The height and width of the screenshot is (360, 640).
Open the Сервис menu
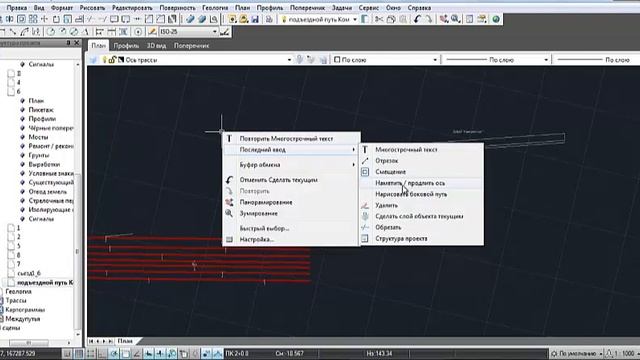(x=369, y=8)
